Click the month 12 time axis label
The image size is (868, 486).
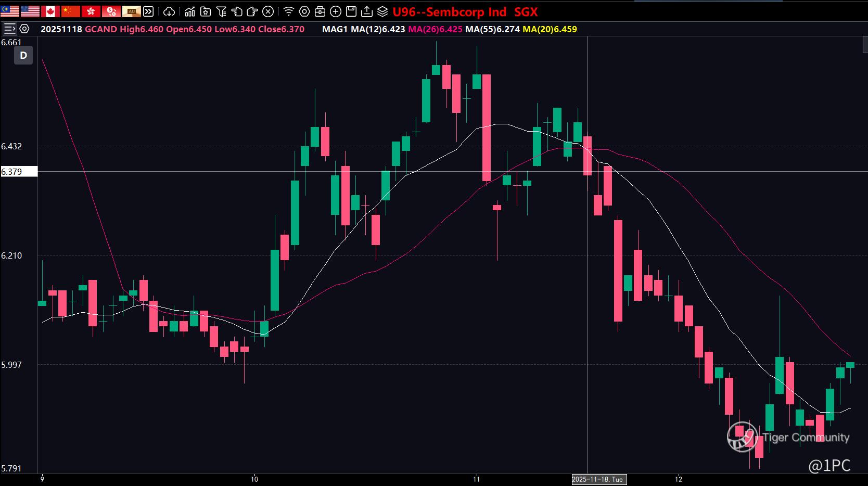[x=679, y=479]
